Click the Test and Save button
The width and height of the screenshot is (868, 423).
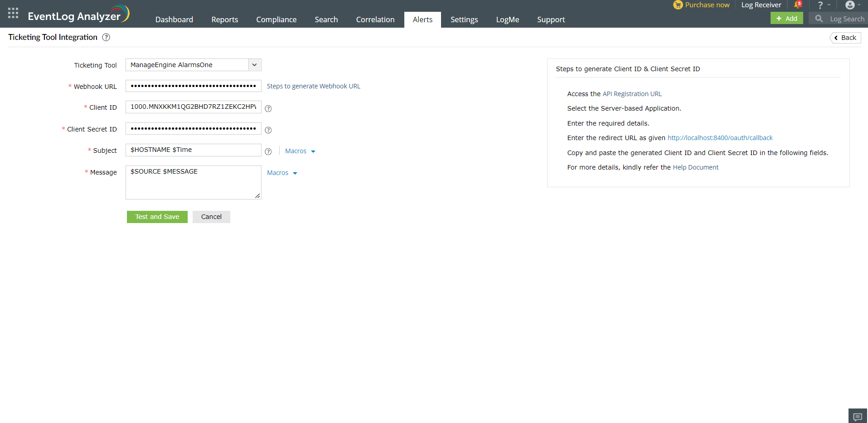point(157,217)
